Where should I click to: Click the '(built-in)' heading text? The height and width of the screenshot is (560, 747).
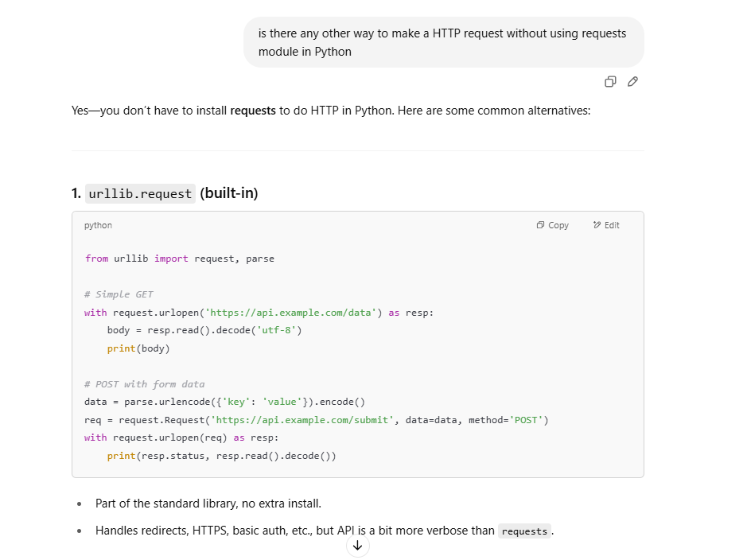229,193
